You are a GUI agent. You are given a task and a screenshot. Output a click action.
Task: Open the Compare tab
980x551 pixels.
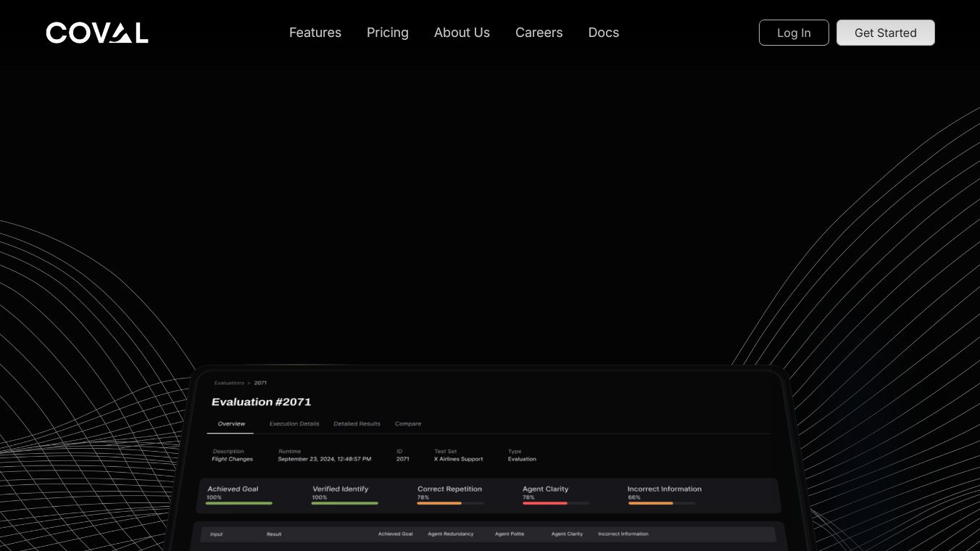408,423
